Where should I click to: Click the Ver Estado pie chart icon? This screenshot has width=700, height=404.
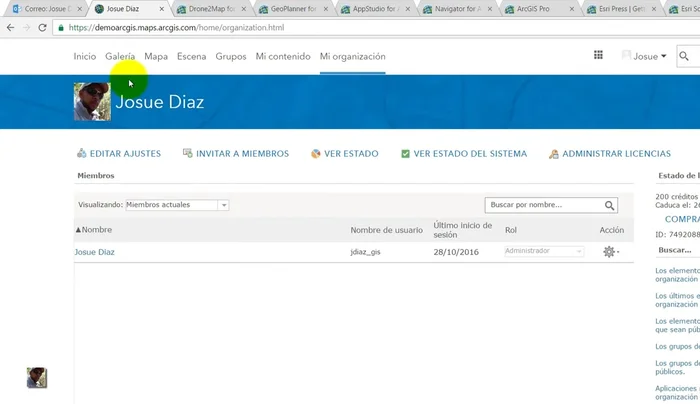pyautogui.click(x=316, y=154)
